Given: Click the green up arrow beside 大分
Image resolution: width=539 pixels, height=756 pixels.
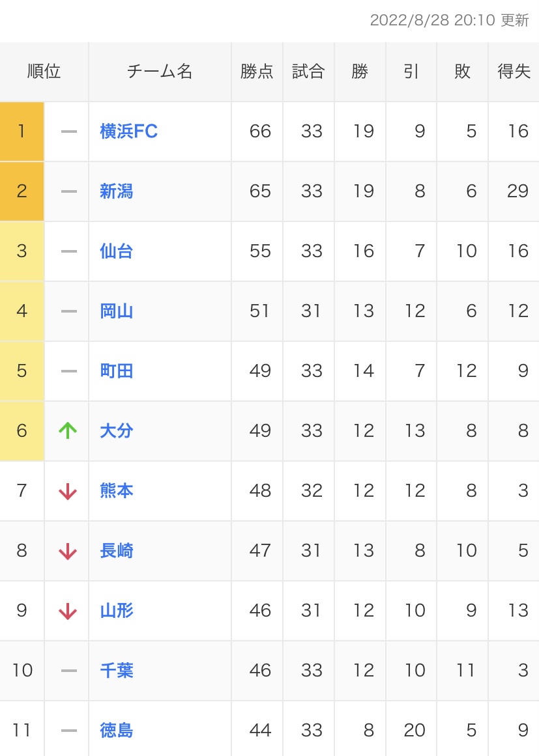Looking at the screenshot, I should click(x=68, y=430).
